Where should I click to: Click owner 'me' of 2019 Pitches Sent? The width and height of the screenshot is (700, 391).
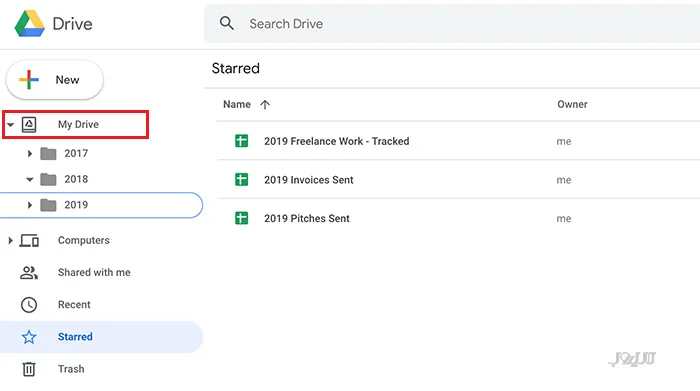tap(564, 219)
